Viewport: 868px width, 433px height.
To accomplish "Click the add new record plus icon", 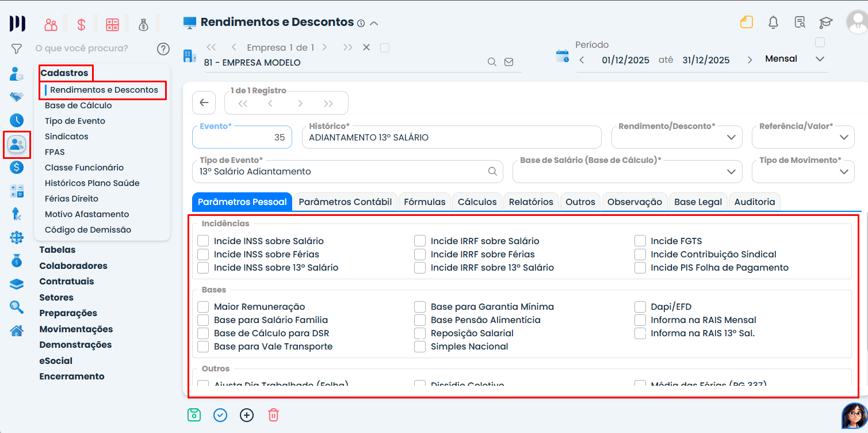I will click(247, 415).
